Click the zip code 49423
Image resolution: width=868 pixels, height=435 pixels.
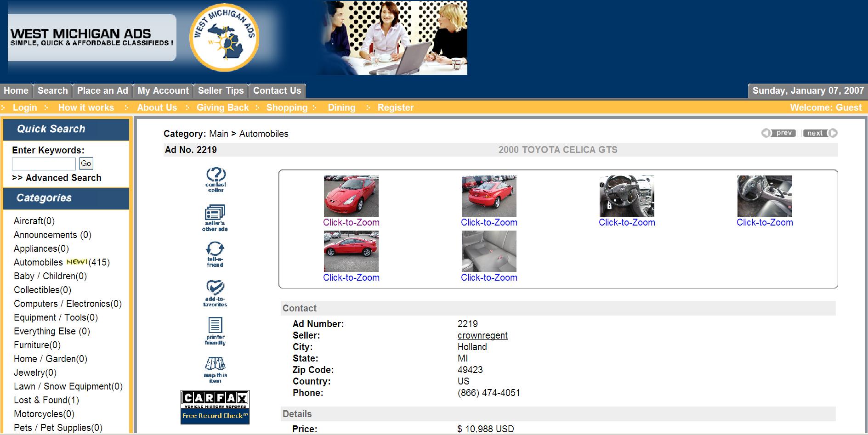point(470,370)
